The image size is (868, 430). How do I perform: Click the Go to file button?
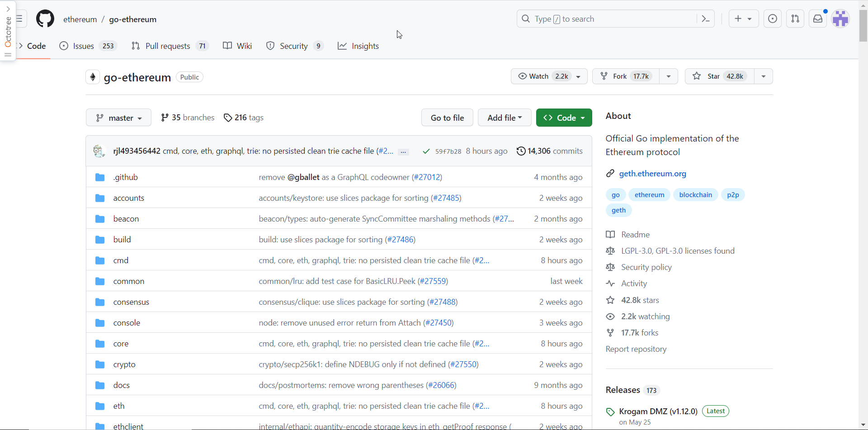(447, 118)
